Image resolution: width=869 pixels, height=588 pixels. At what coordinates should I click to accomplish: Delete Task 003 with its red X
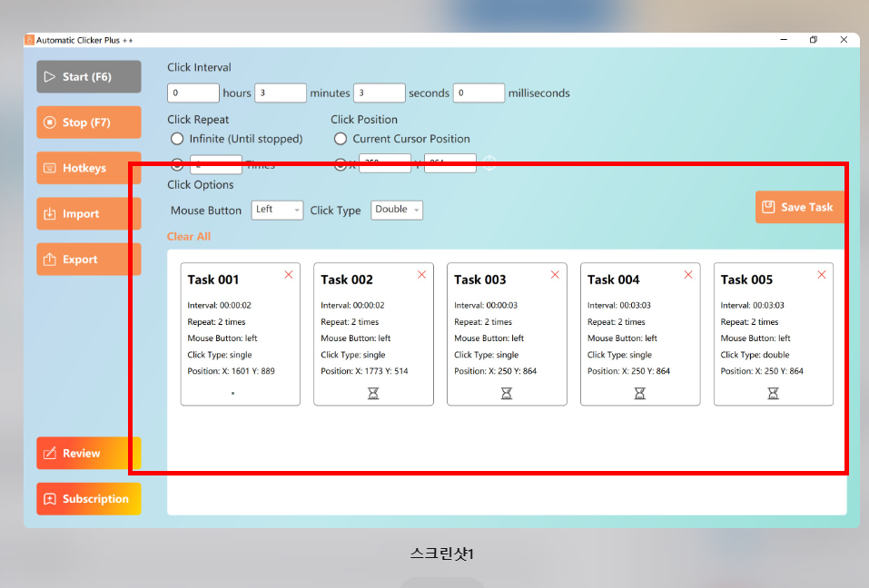(x=555, y=275)
